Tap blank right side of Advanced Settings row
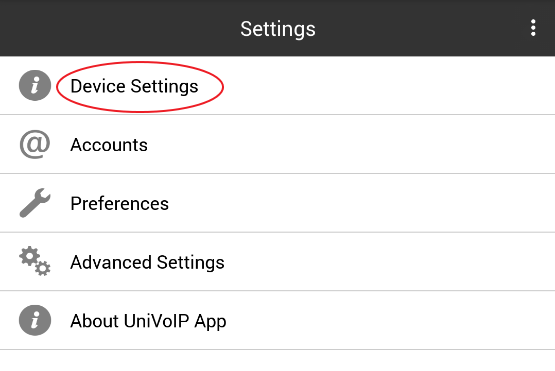This screenshot has height=371, width=555. [x=389, y=262]
